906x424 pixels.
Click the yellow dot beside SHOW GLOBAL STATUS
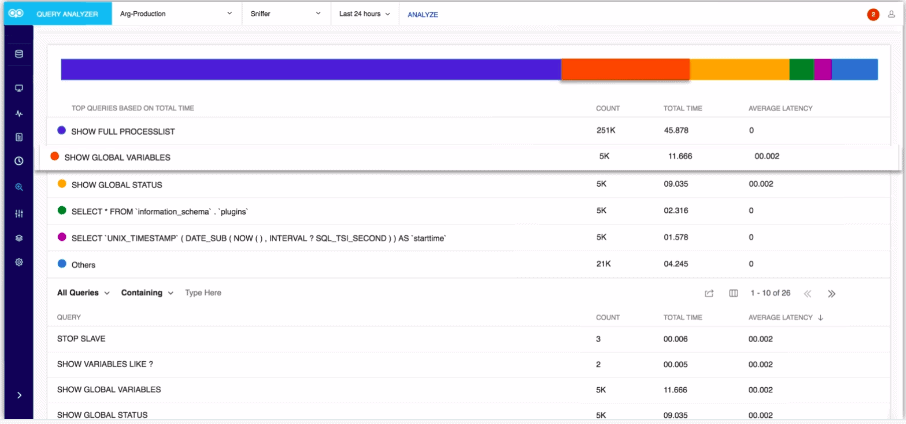click(62, 184)
